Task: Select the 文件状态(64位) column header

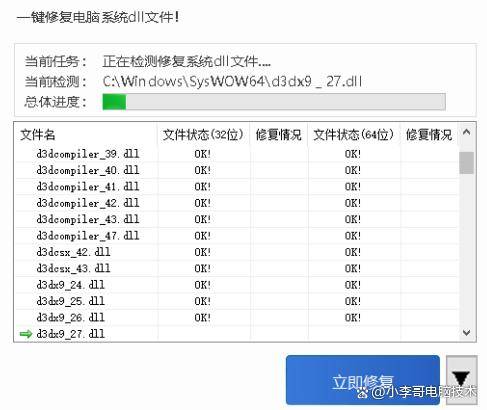Action: (x=354, y=135)
